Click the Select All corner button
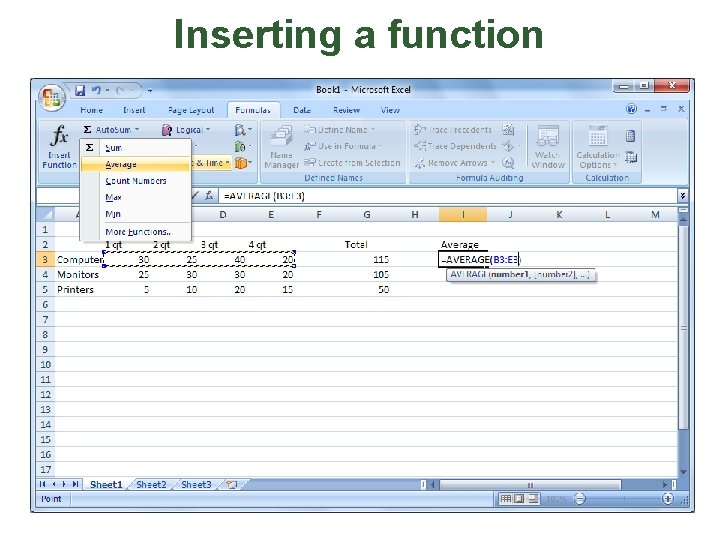The height and width of the screenshot is (540, 720). point(45,214)
